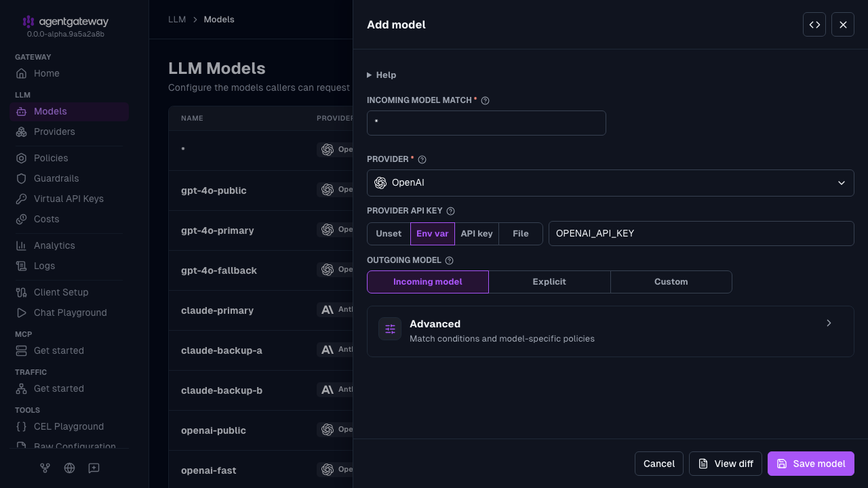868x488 pixels.
Task: Select Env var key source option
Action: click(433, 233)
